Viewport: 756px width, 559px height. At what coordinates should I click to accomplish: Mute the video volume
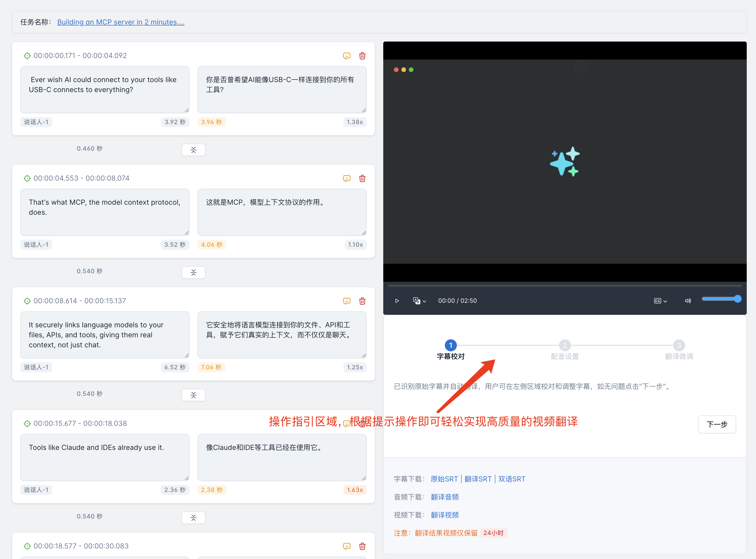[688, 301]
